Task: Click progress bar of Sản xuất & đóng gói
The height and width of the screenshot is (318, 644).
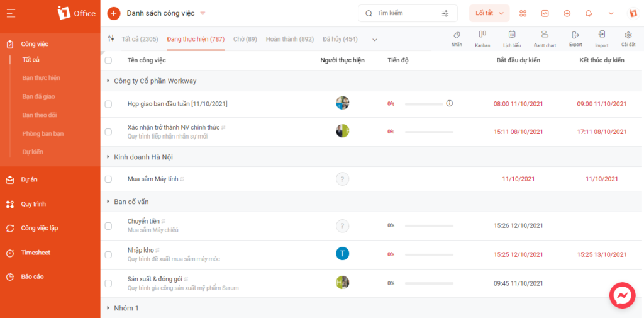Action: click(429, 283)
